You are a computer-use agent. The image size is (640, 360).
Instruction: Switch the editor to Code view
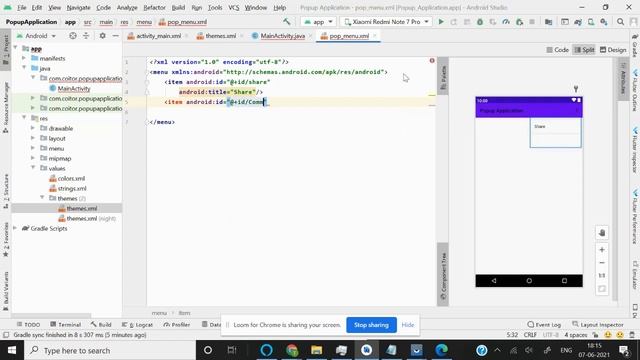coord(557,50)
